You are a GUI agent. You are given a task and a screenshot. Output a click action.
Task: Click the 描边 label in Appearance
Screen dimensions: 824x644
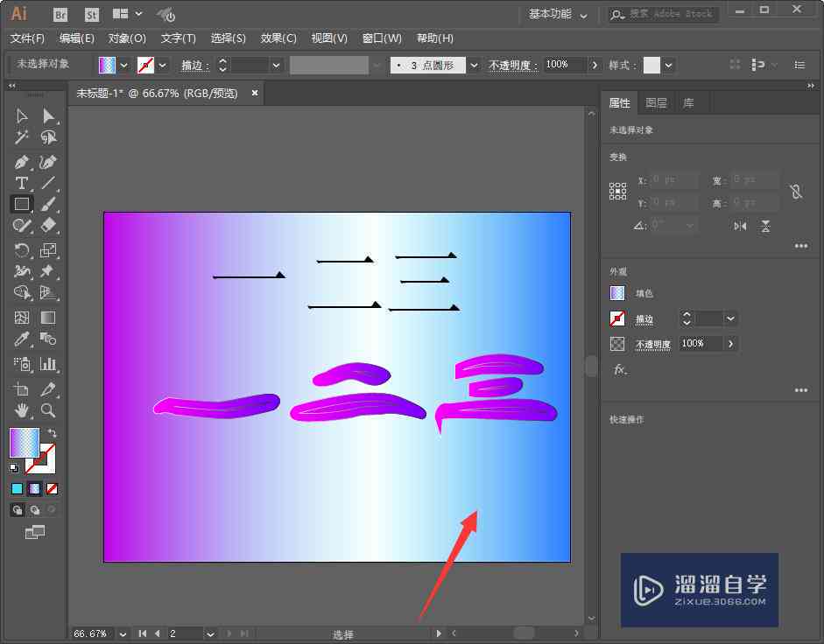644,318
